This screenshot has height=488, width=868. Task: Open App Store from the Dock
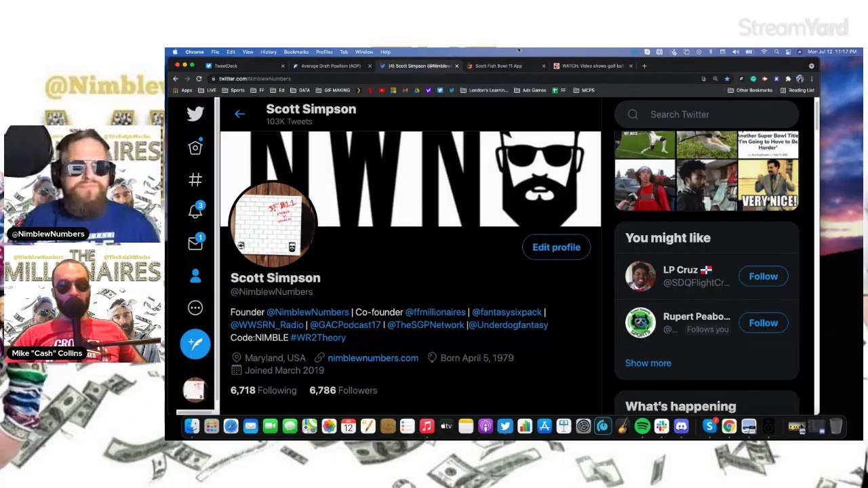544,426
